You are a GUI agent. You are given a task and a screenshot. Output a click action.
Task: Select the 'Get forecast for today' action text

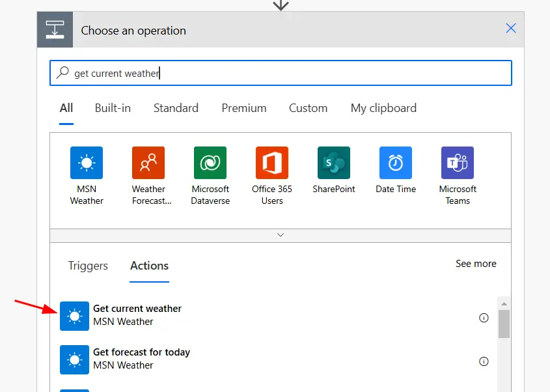click(141, 352)
